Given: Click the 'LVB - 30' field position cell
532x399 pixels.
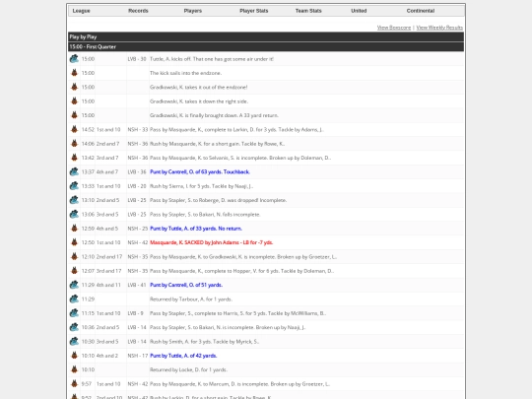Looking at the screenshot, I should [137, 59].
